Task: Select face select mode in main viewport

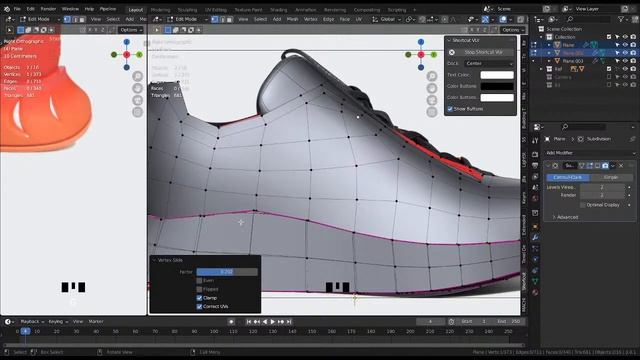Action: tap(229, 19)
